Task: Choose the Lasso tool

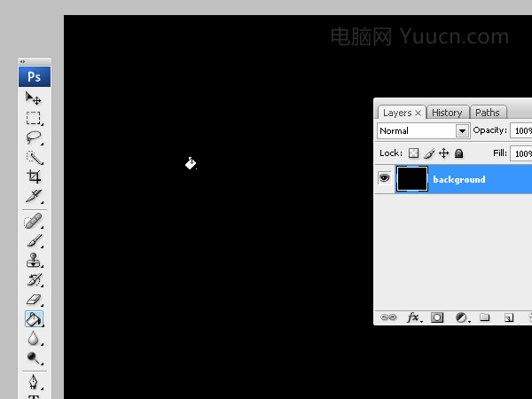Action: point(34,137)
